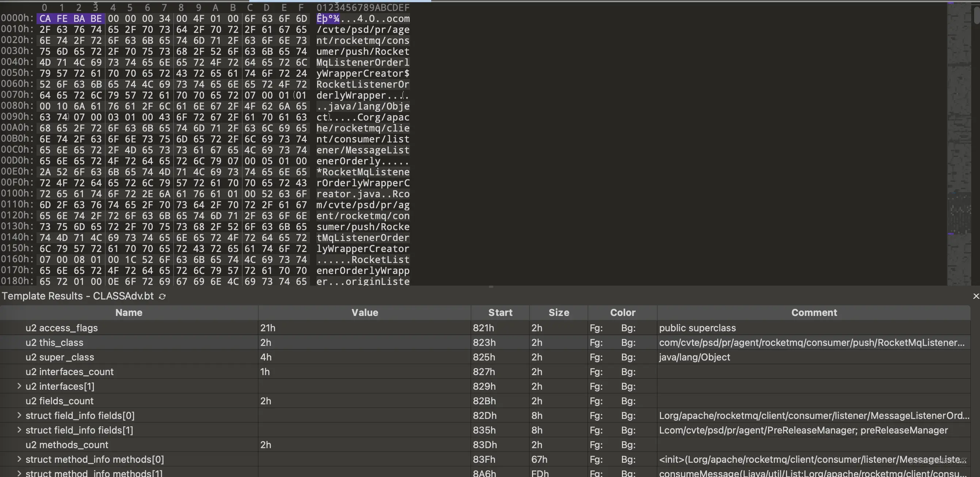Viewport: 980px width, 477px height.
Task: Click the 821h start address cell
Action: 483,328
